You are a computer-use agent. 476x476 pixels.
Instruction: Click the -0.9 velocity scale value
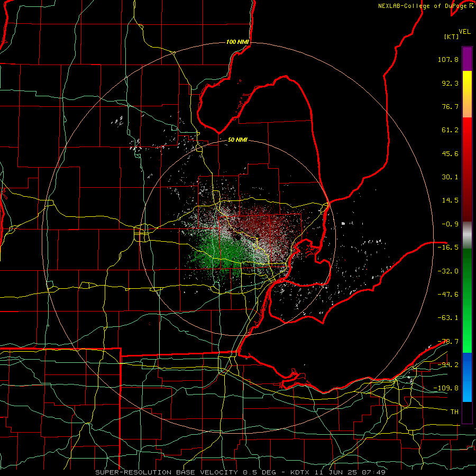pos(450,224)
